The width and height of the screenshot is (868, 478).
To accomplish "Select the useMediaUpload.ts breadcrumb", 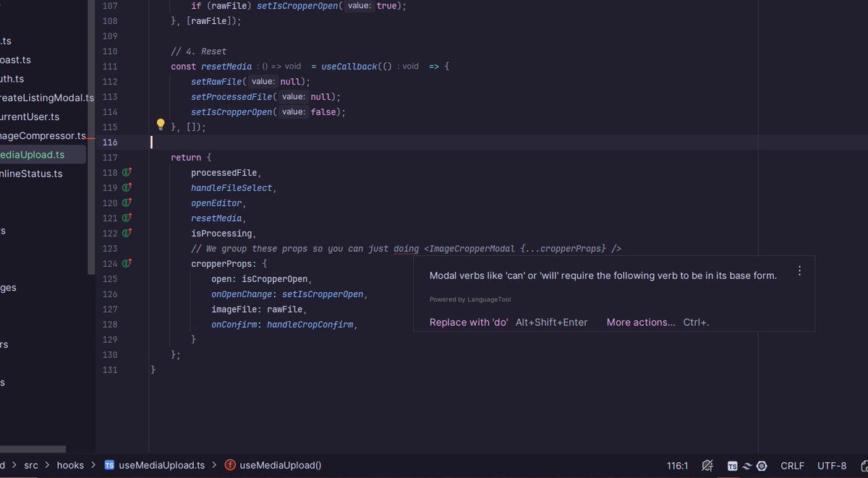I will (162, 465).
